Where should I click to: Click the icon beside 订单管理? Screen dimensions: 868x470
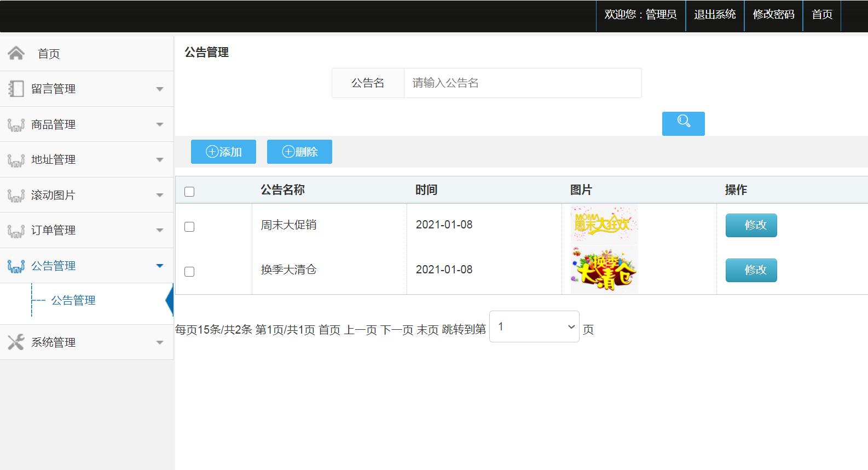click(x=16, y=231)
